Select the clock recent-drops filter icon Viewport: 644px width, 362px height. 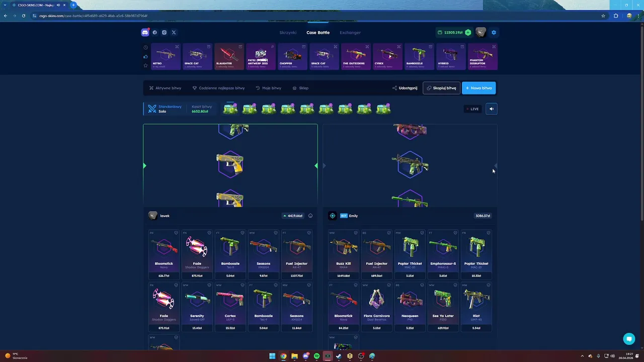click(146, 48)
